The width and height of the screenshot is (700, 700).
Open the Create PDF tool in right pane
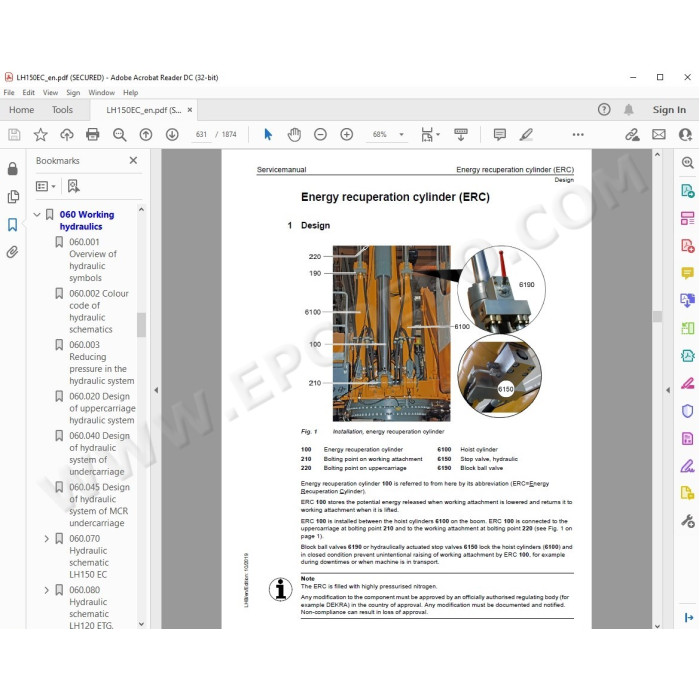pos(688,246)
